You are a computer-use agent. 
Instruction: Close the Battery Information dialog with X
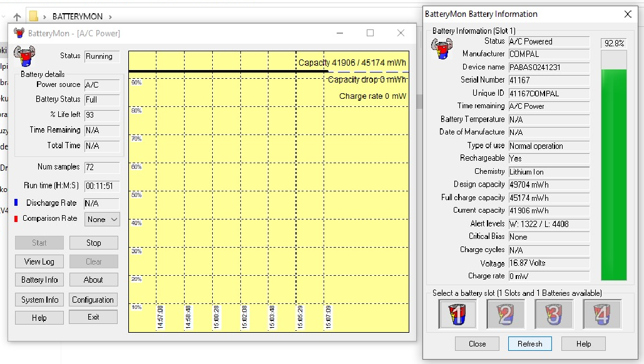(628, 14)
